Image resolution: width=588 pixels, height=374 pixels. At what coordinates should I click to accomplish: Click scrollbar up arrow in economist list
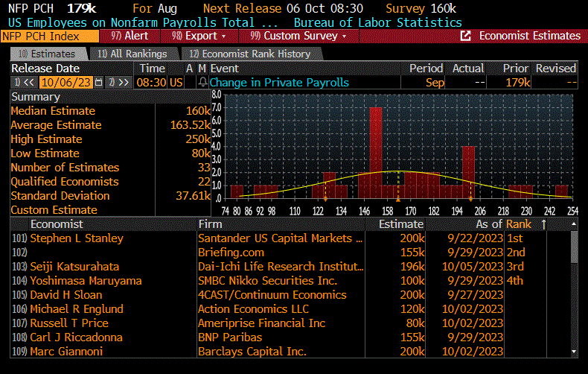pos(574,224)
